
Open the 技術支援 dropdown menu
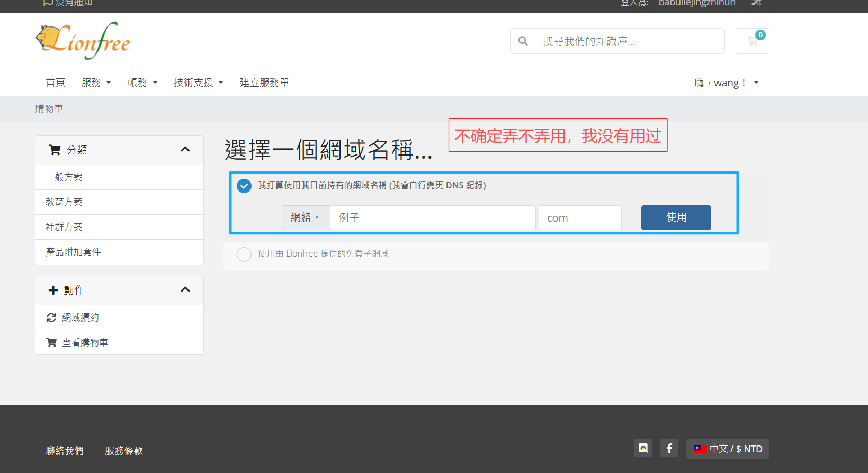199,83
